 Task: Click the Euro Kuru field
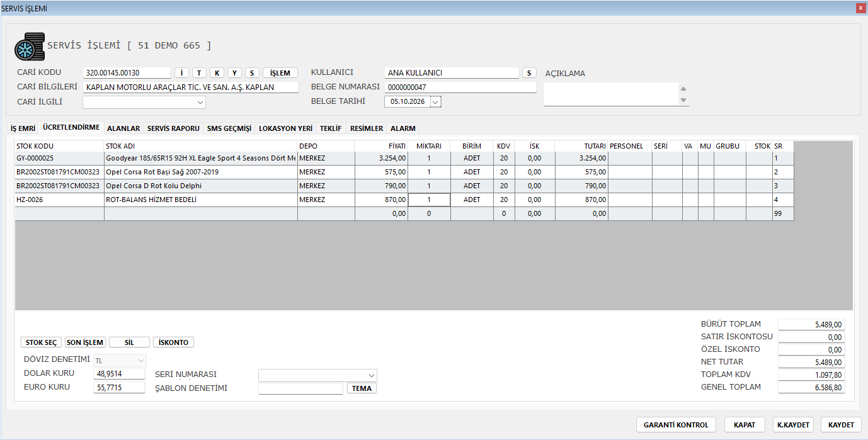point(119,388)
